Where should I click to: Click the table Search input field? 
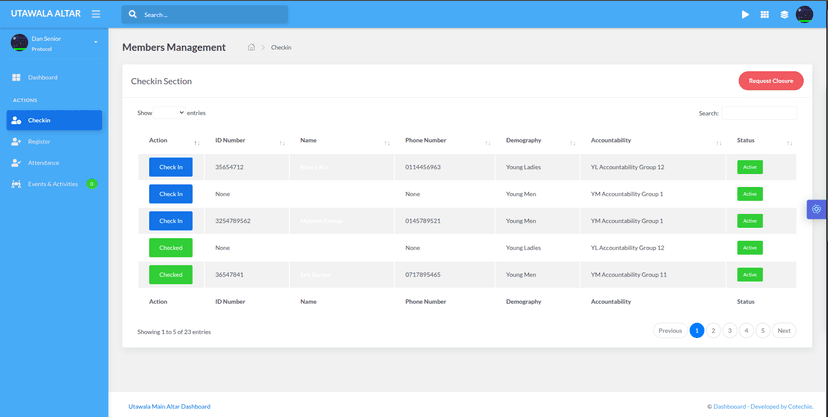pos(759,113)
